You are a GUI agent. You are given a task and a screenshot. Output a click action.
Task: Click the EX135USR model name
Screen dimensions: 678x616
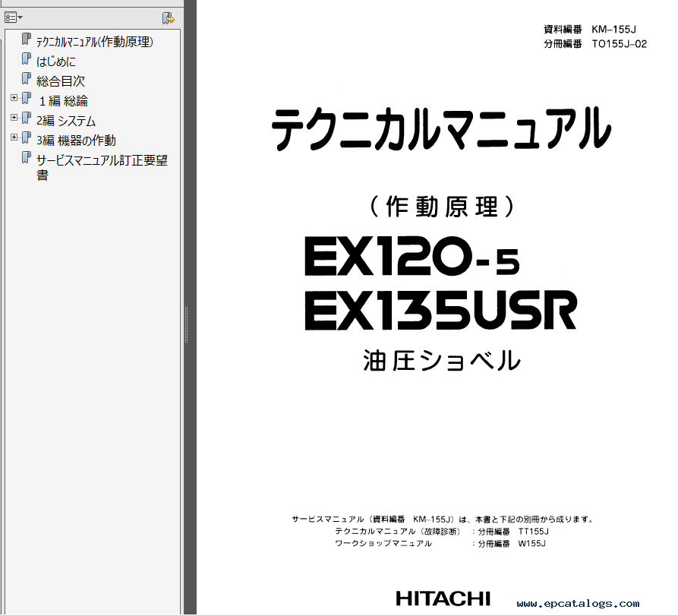click(x=441, y=310)
